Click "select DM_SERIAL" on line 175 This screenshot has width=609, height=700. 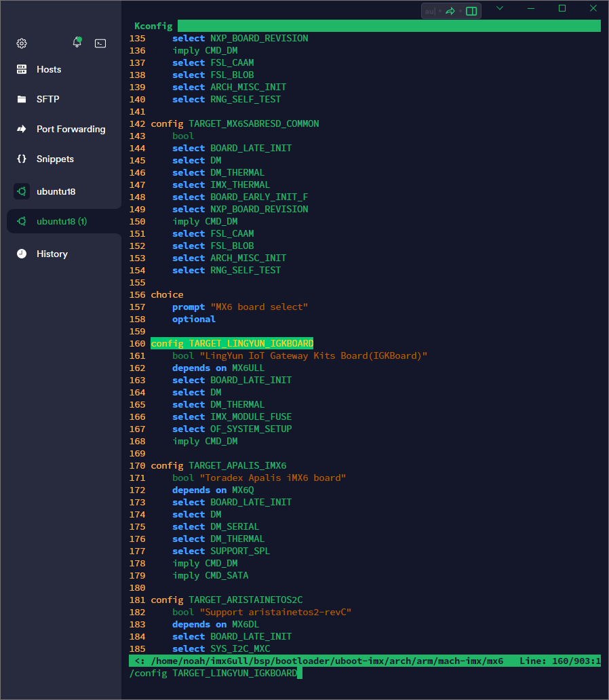(x=216, y=527)
